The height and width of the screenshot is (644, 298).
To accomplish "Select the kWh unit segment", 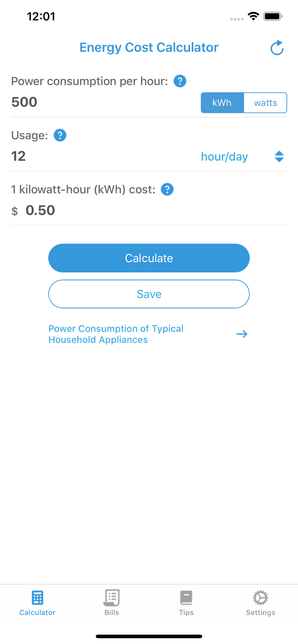I will (222, 103).
